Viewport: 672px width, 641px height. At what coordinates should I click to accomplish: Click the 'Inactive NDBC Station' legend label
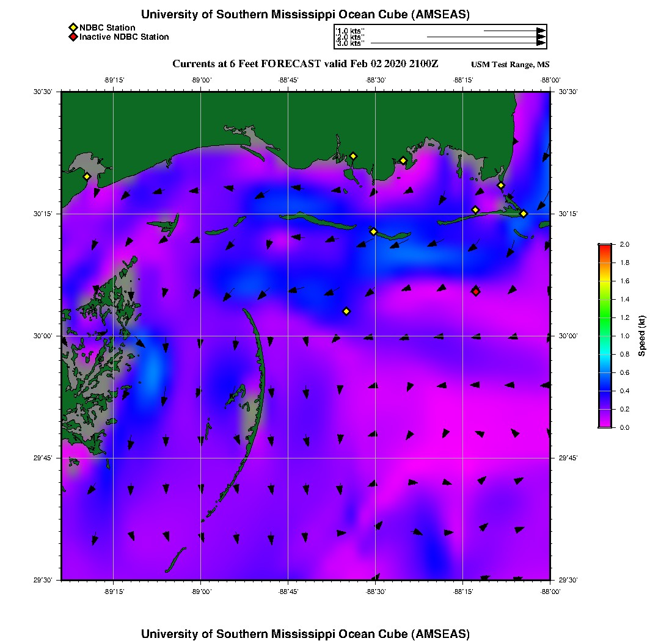coord(124,37)
